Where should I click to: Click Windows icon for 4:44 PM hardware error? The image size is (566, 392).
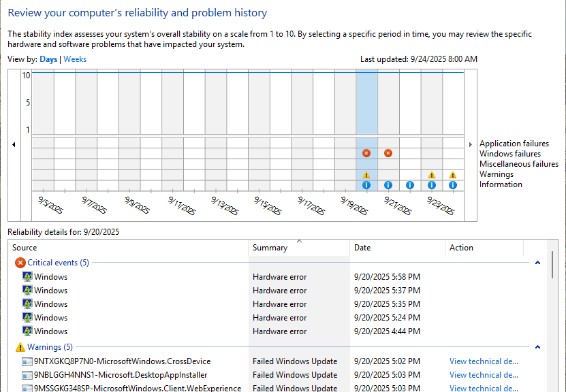tap(27, 331)
